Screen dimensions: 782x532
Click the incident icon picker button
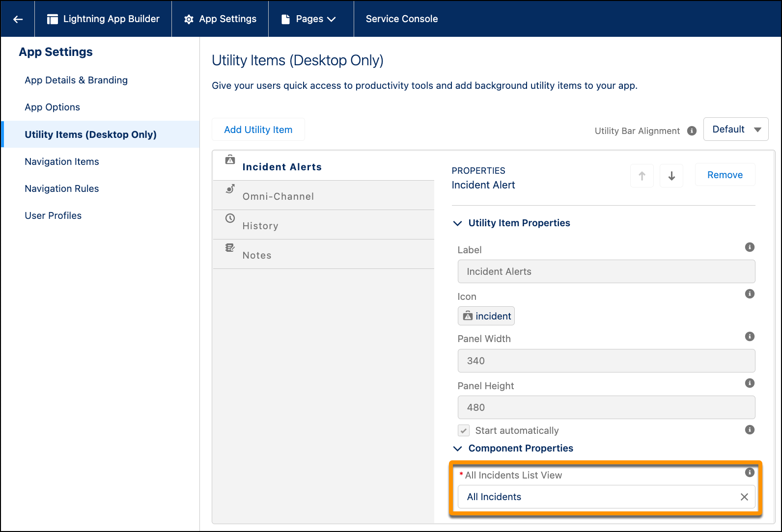pos(486,316)
